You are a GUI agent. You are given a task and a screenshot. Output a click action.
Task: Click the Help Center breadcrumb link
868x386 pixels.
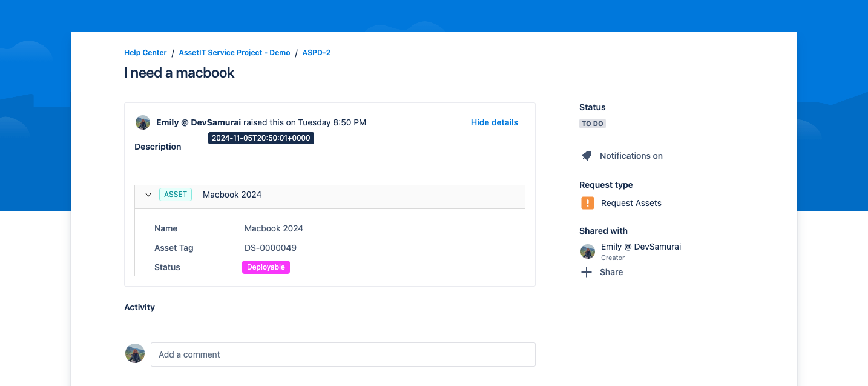click(145, 53)
